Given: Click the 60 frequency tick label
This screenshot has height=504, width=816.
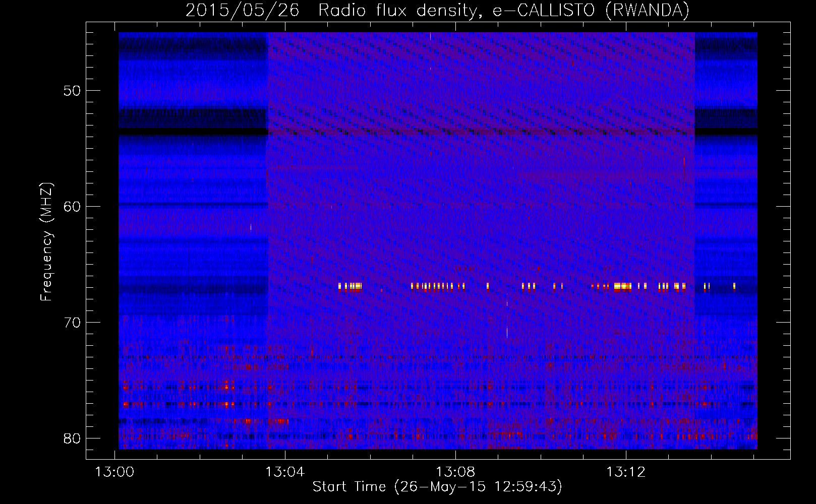Looking at the screenshot, I should [72, 207].
